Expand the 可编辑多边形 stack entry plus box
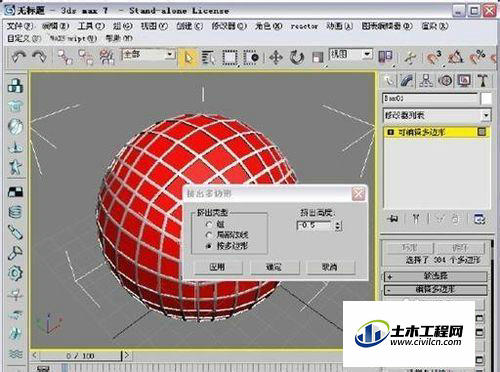Image resolution: width=500 pixels, height=372 pixels. point(390,132)
